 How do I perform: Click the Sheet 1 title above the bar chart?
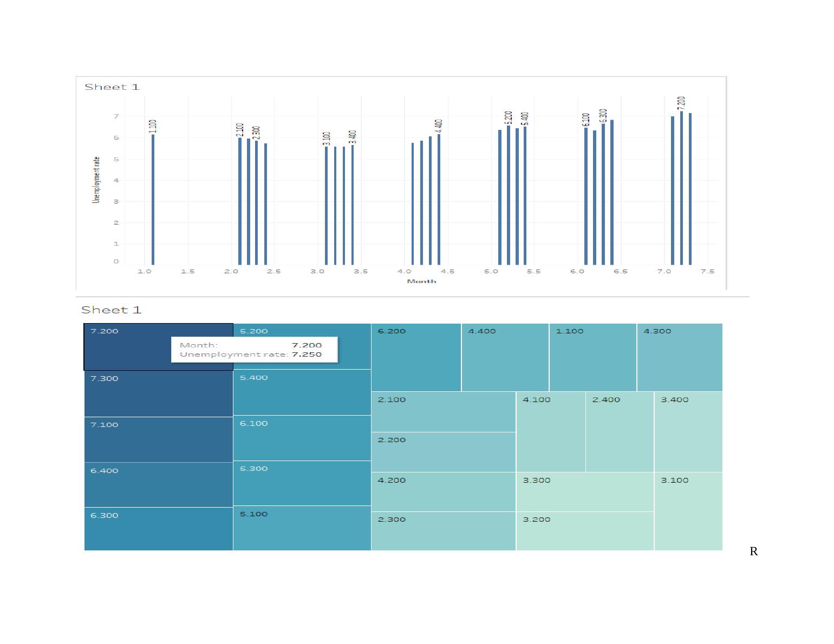click(112, 87)
